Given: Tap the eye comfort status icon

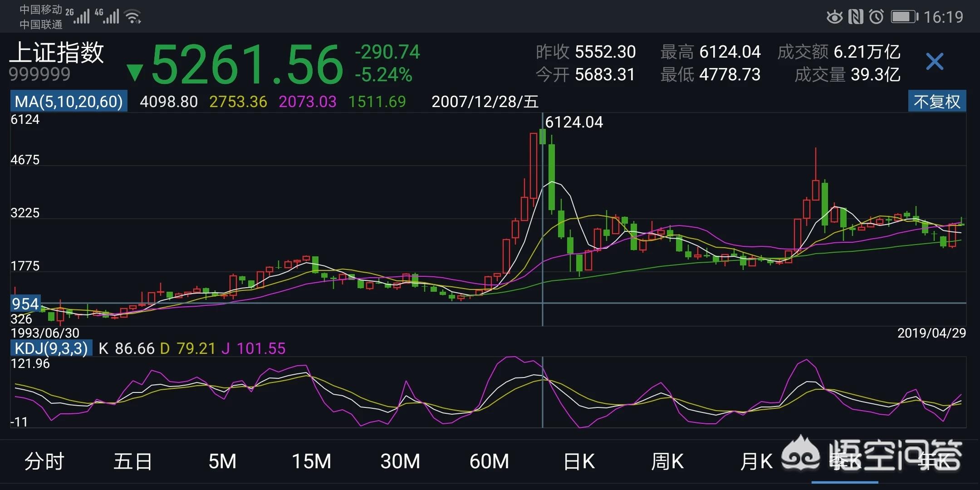Looking at the screenshot, I should pyautogui.click(x=834, y=17).
